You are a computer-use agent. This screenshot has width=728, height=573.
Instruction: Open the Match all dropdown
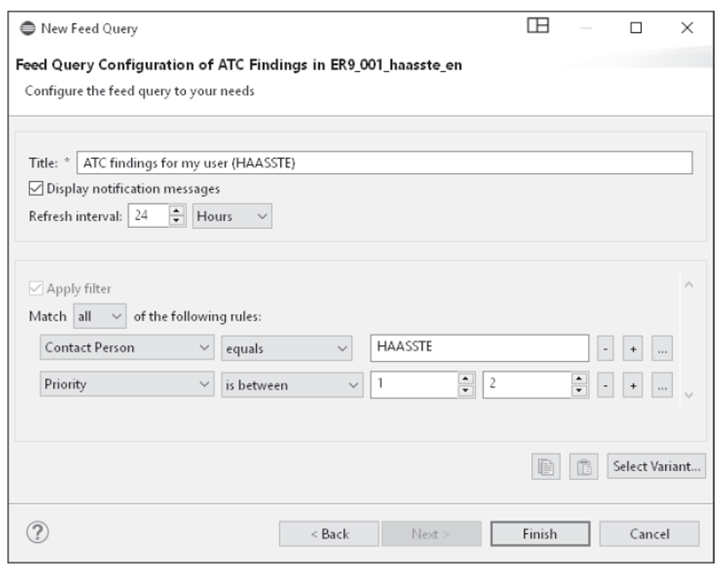tap(100, 316)
